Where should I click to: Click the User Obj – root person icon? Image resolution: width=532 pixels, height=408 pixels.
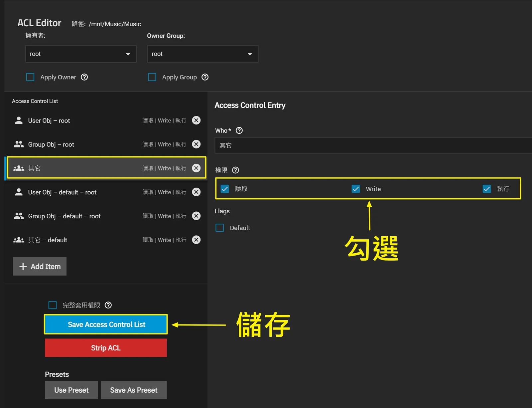19,120
